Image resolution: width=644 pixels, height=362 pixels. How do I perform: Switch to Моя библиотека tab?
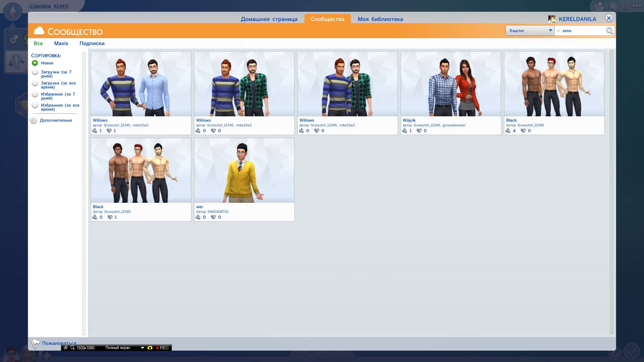(380, 19)
